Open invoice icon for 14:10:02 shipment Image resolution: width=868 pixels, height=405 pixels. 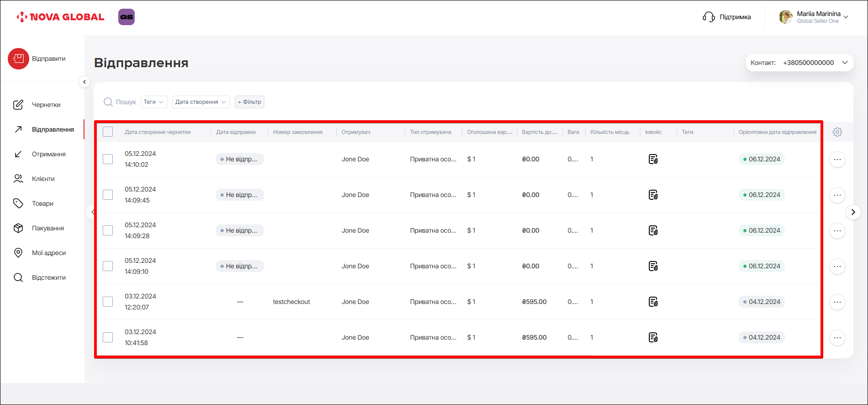point(653,159)
